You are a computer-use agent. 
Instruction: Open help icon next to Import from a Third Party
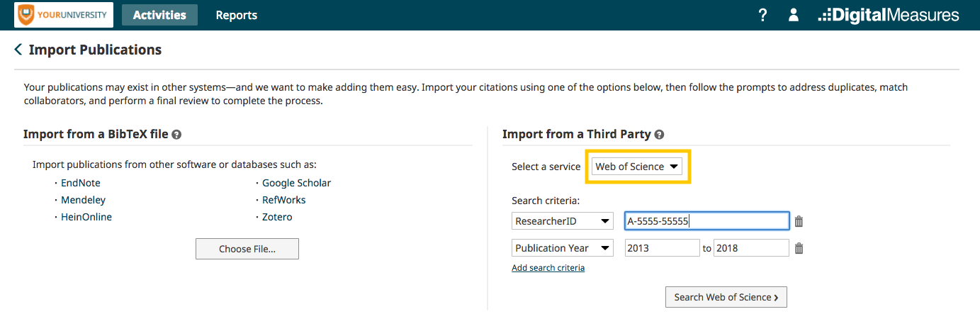click(x=659, y=134)
